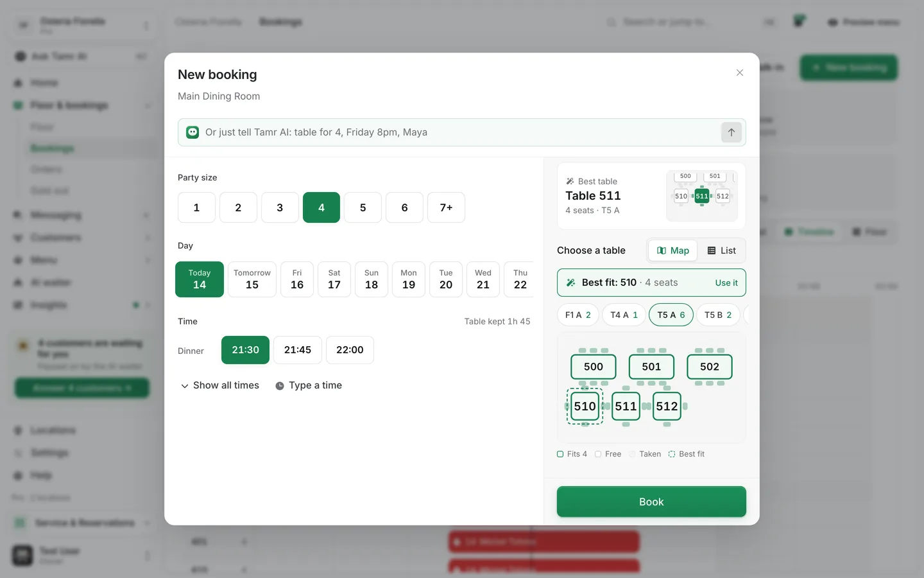Click the Best fit legend item
Image resolution: width=924 pixels, height=578 pixels.
[686, 454]
